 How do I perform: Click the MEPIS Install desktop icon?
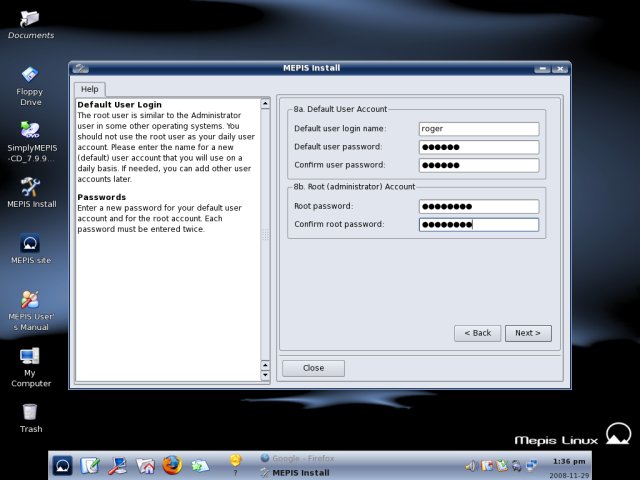pyautogui.click(x=31, y=193)
